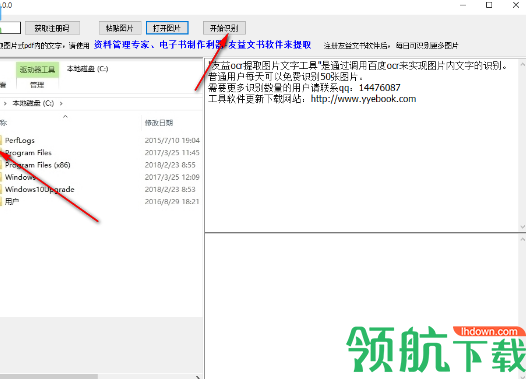The image size is (526, 379).
Task: Click the date 2016/8/29 18:21
Action: click(172, 202)
